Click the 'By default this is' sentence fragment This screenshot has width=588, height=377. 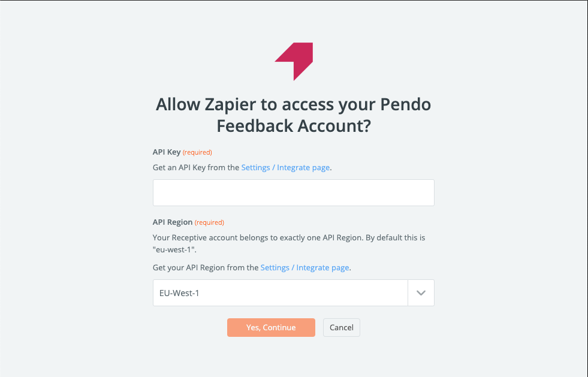click(395, 238)
